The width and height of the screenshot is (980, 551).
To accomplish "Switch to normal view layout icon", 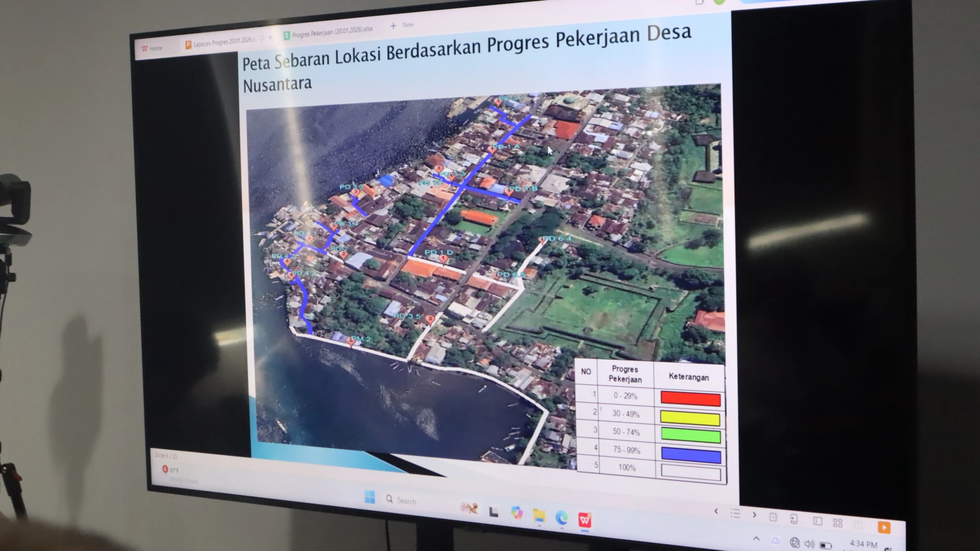I will tap(818, 521).
